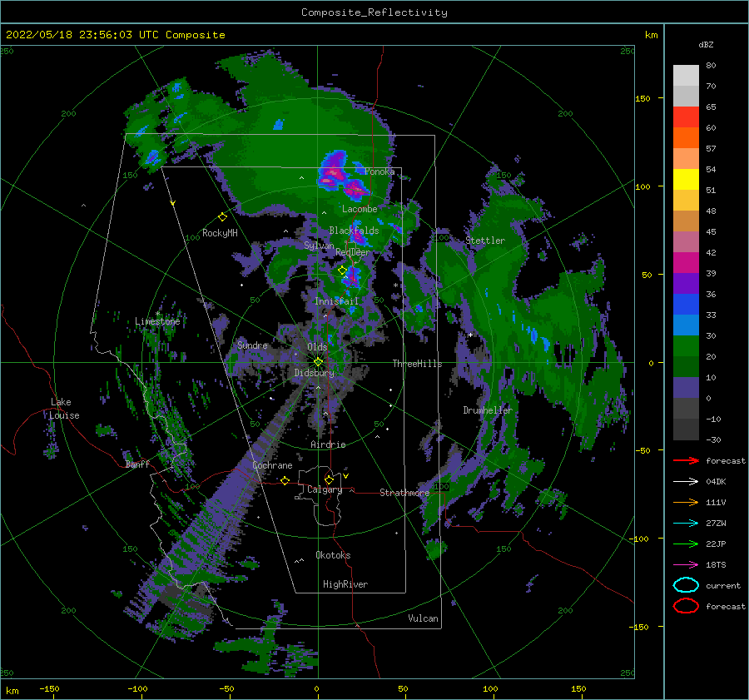Viewport: 749px width, 700px height.
Task: Click the ThreeHills label
Action: pos(417,364)
